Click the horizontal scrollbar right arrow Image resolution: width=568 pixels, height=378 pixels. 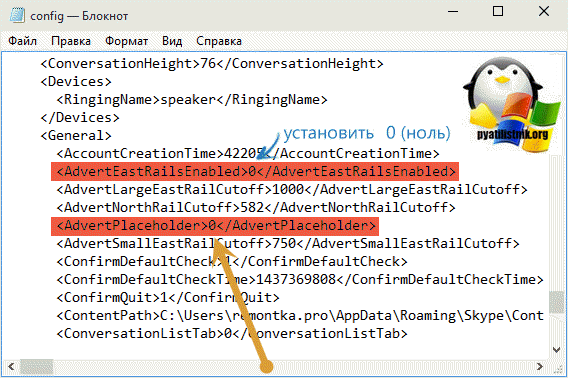point(540,366)
